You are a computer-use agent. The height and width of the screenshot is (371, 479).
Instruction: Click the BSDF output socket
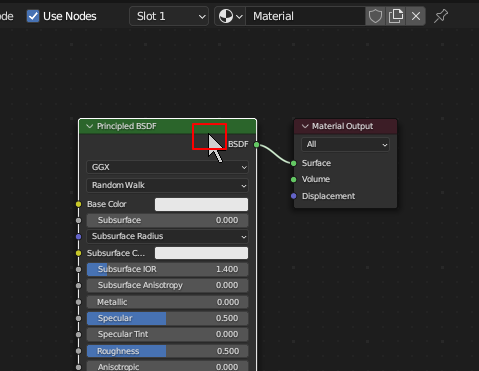pyautogui.click(x=256, y=144)
